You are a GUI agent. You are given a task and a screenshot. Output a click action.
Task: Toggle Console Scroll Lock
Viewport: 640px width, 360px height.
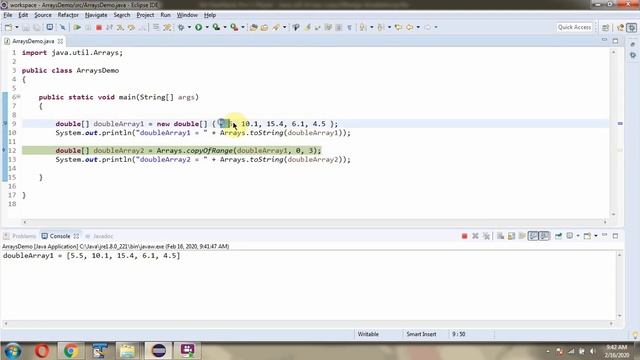(511, 236)
